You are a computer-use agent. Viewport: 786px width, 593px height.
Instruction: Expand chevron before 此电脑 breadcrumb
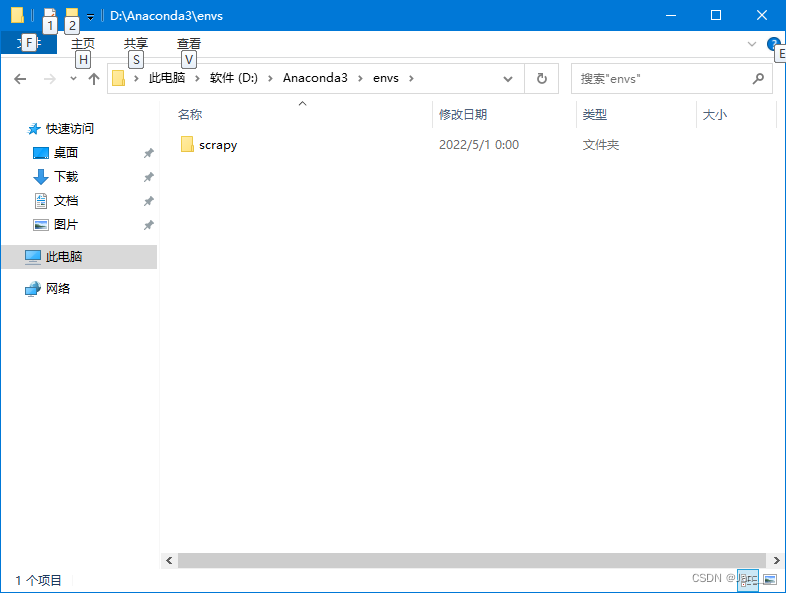136,79
